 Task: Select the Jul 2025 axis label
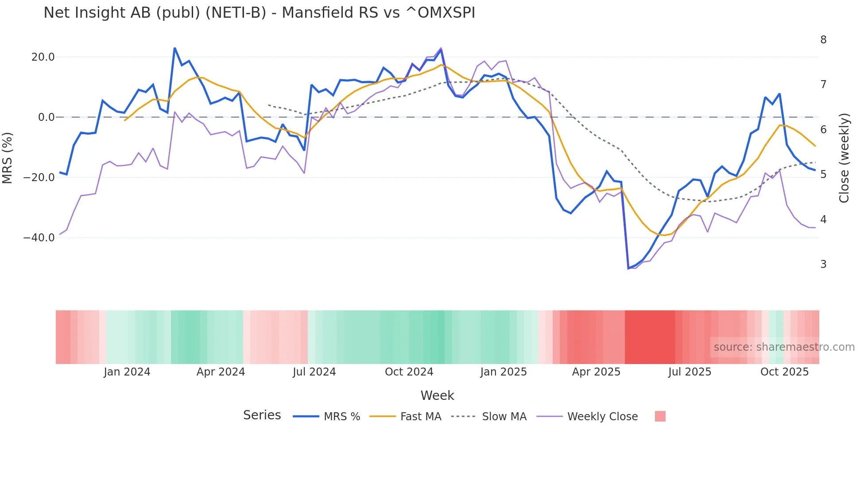pos(690,372)
